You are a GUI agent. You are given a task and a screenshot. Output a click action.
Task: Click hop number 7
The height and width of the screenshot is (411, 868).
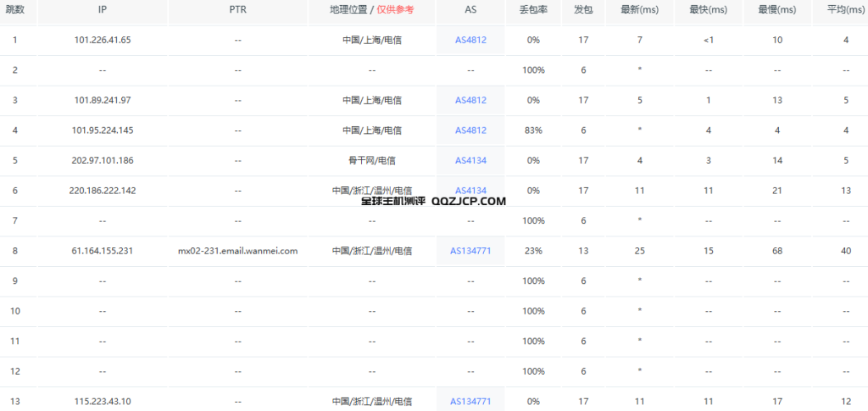pyautogui.click(x=15, y=220)
